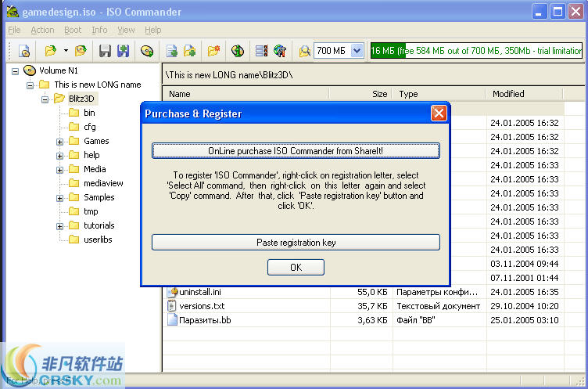The height and width of the screenshot is (389, 588).
Task: Expand the Games folder node
Action: click(59, 142)
